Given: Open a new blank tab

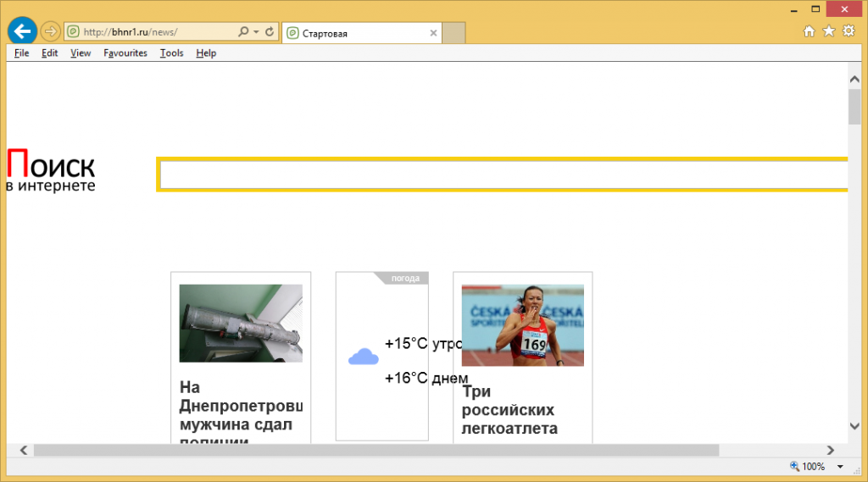Looking at the screenshot, I should 454,33.
